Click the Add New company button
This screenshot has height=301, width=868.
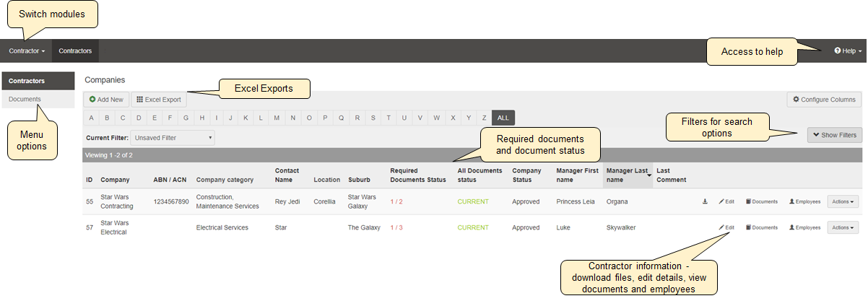(106, 100)
